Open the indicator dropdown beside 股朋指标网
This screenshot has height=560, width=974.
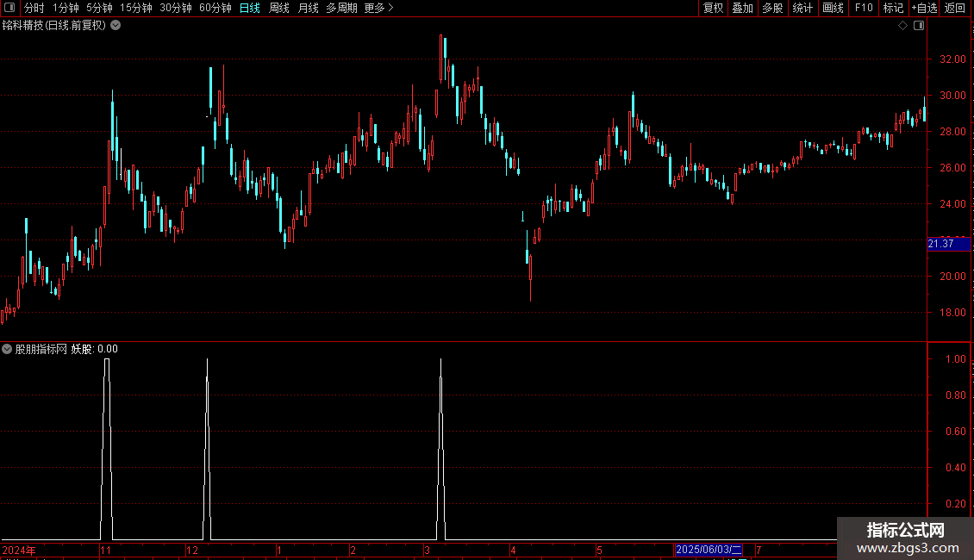coord(7,349)
